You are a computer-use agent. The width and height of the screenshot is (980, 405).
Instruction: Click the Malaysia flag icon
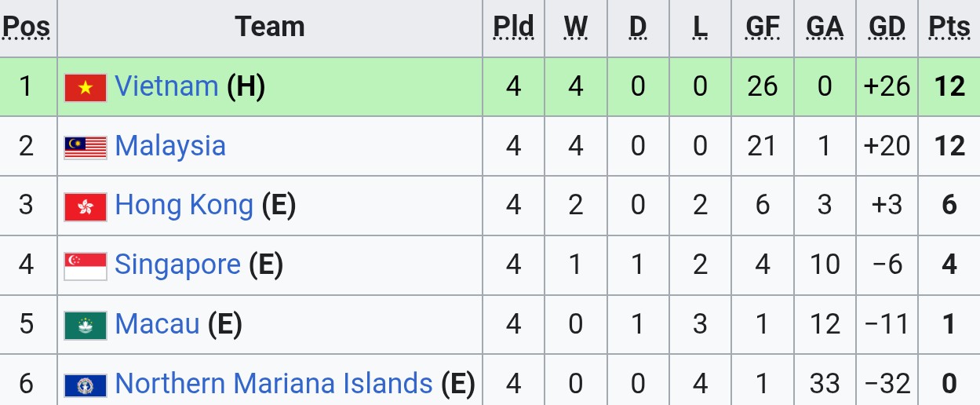[x=86, y=147]
